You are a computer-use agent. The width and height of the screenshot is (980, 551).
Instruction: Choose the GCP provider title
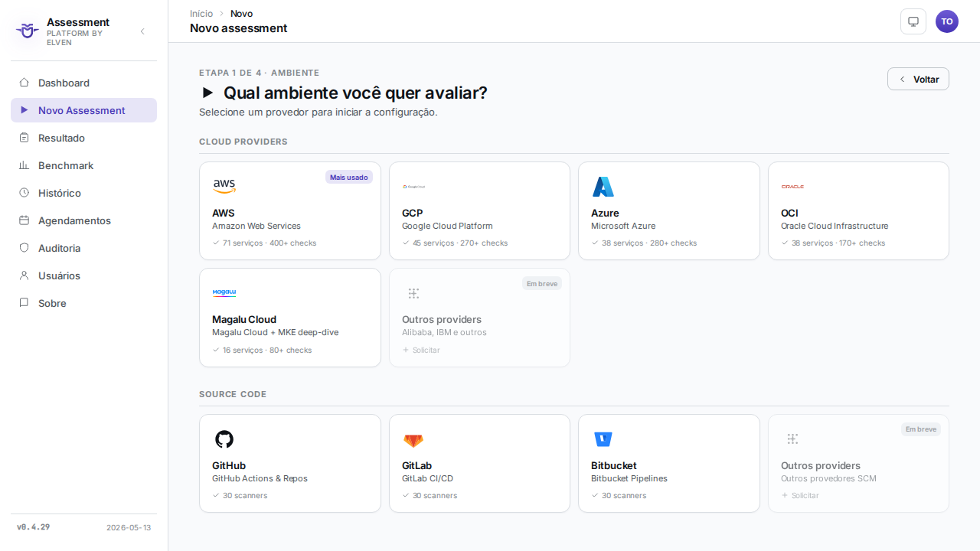[x=412, y=213]
